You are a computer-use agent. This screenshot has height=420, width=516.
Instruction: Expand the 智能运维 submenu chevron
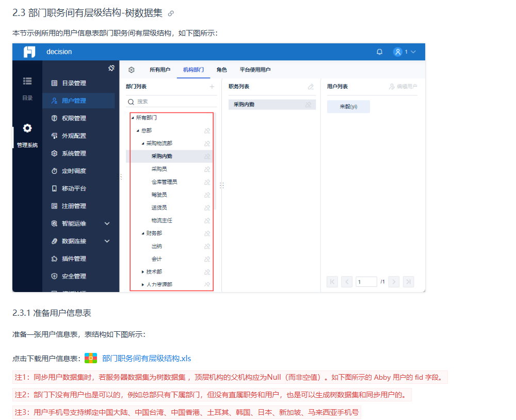(x=107, y=223)
